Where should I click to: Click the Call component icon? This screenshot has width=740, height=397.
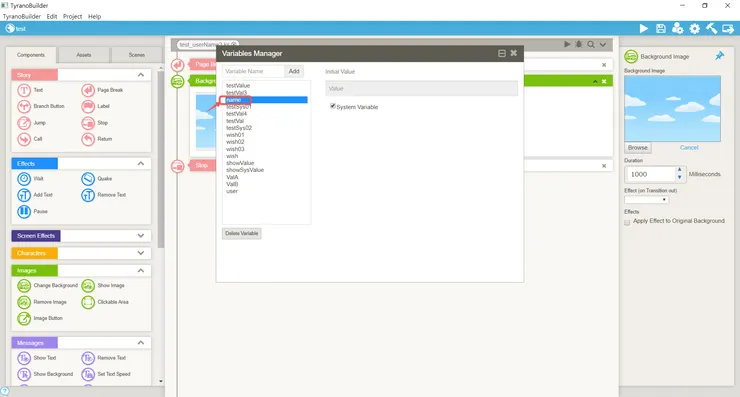pyautogui.click(x=24, y=139)
